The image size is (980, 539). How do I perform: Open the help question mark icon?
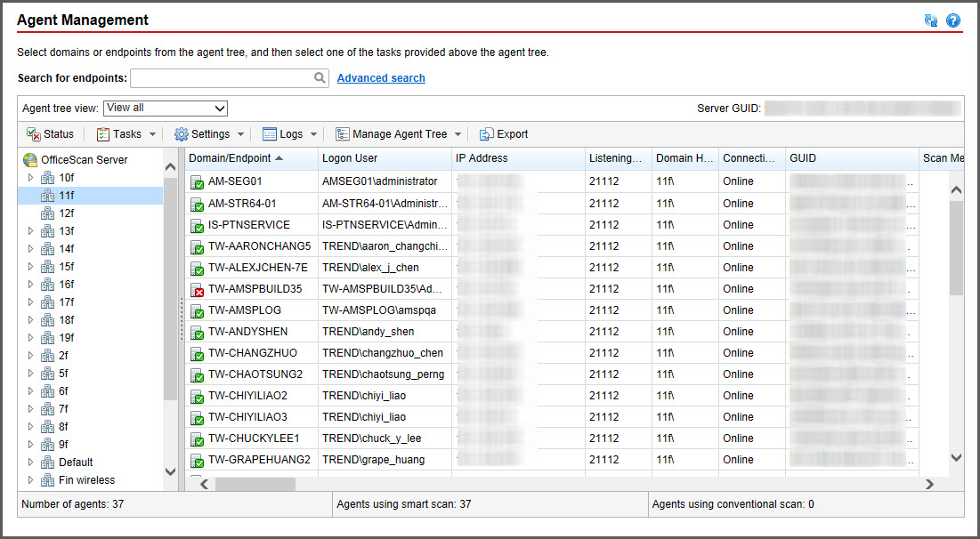point(953,20)
